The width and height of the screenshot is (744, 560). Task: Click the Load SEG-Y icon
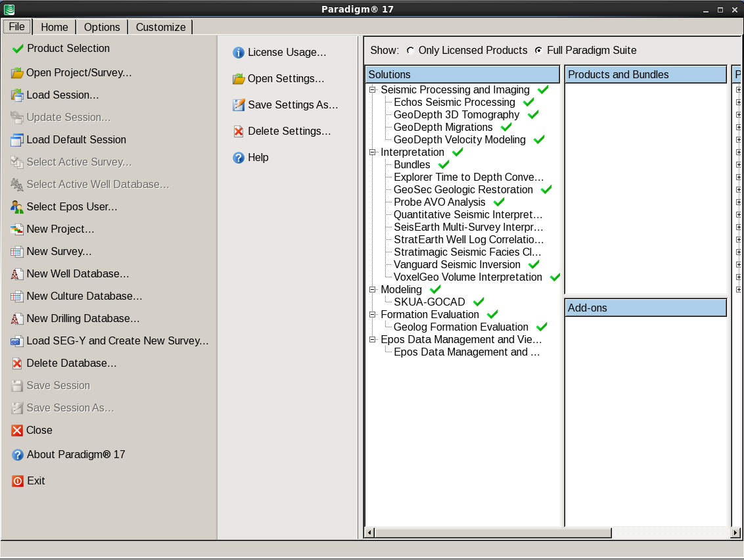(17, 340)
